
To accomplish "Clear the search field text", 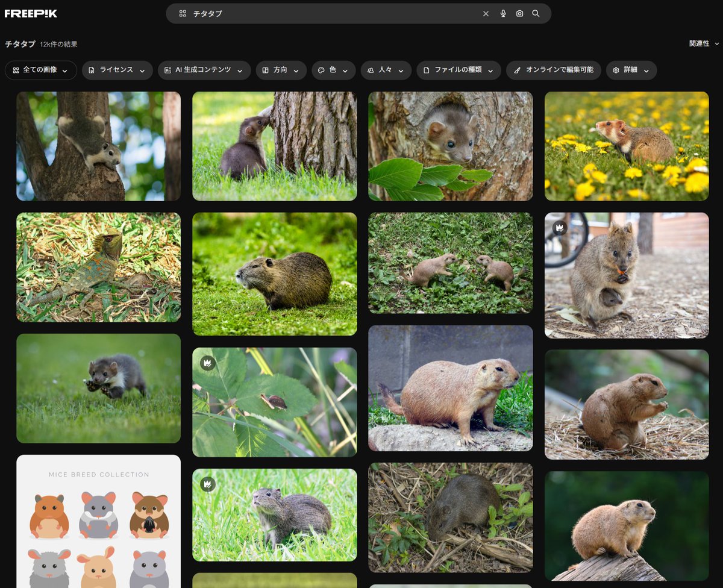I will point(486,13).
